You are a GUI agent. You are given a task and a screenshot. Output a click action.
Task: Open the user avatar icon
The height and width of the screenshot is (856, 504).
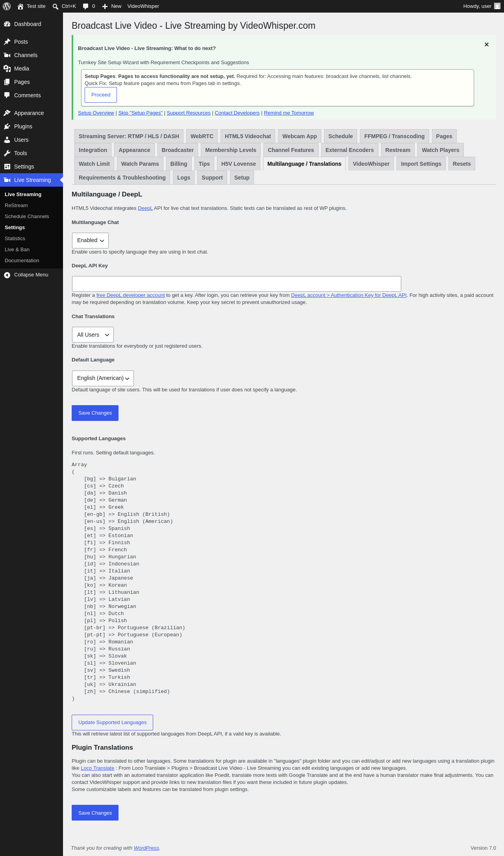(x=497, y=6)
